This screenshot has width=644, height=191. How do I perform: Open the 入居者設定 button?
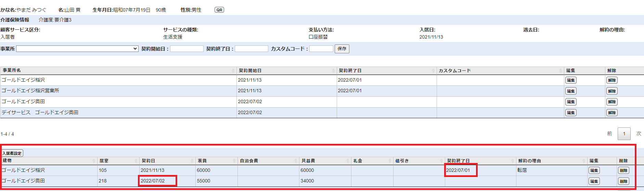(x=12, y=153)
